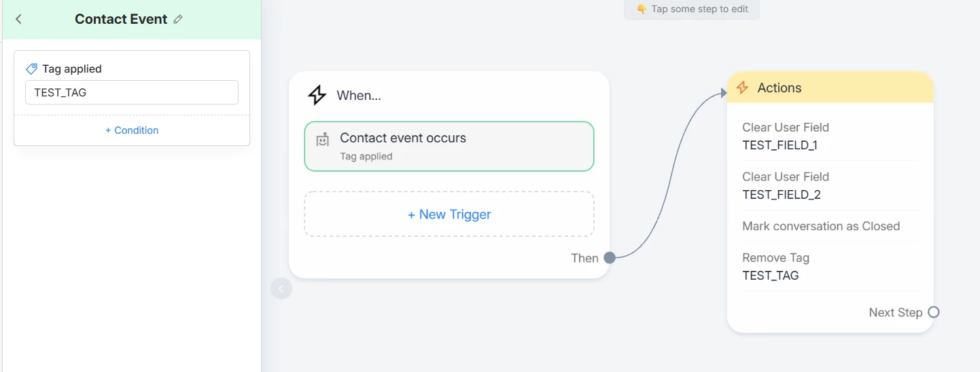Click the TEST_TAG input field
This screenshot has height=372, width=980.
[132, 92]
